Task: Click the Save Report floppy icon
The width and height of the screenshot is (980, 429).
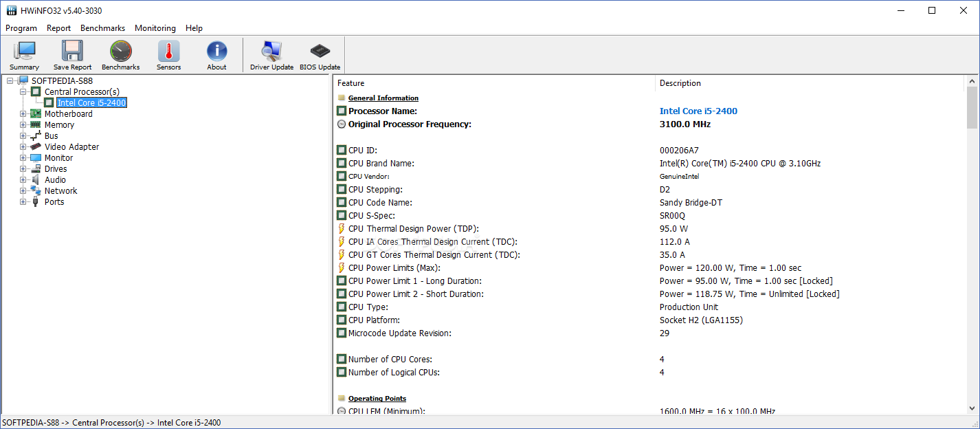Action: tap(72, 52)
